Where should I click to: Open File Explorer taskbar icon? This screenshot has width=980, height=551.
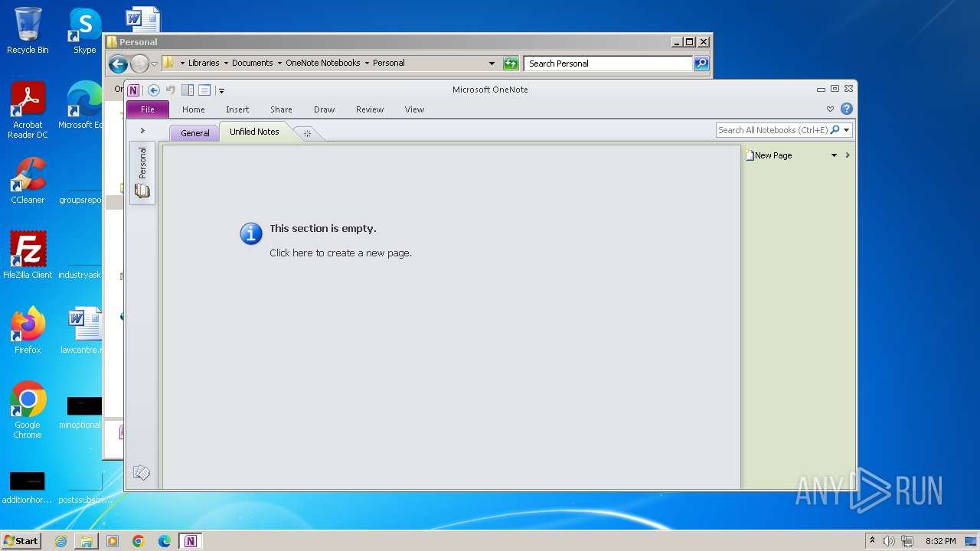pos(87,541)
